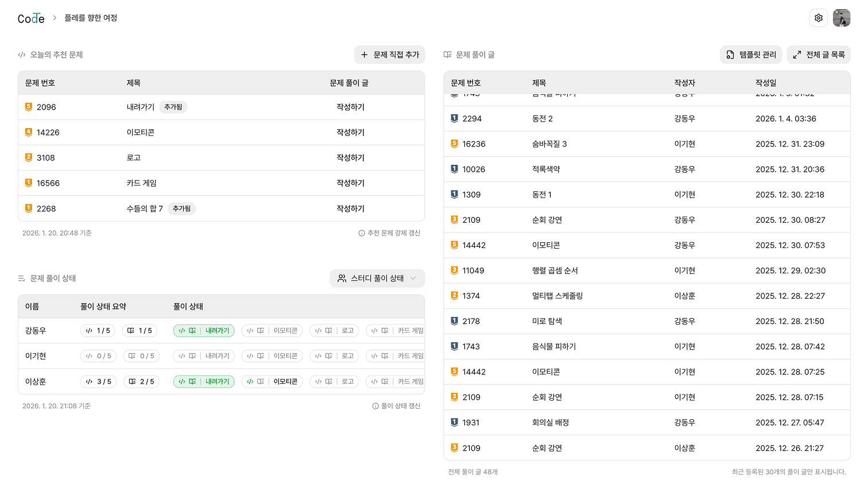Click the tier badge next to problem 16236

point(454,144)
